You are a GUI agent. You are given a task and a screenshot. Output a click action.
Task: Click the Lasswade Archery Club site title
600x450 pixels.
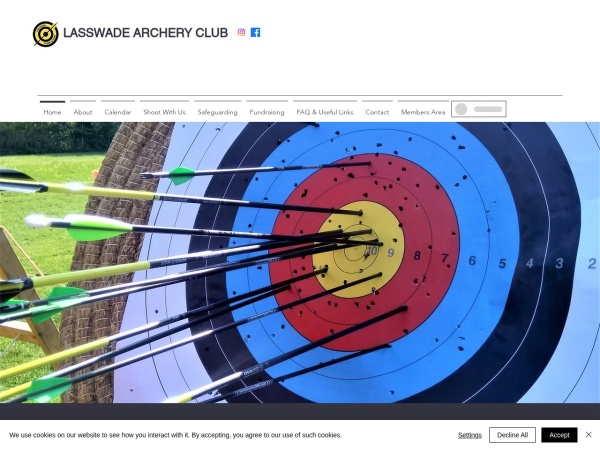pyautogui.click(x=145, y=33)
